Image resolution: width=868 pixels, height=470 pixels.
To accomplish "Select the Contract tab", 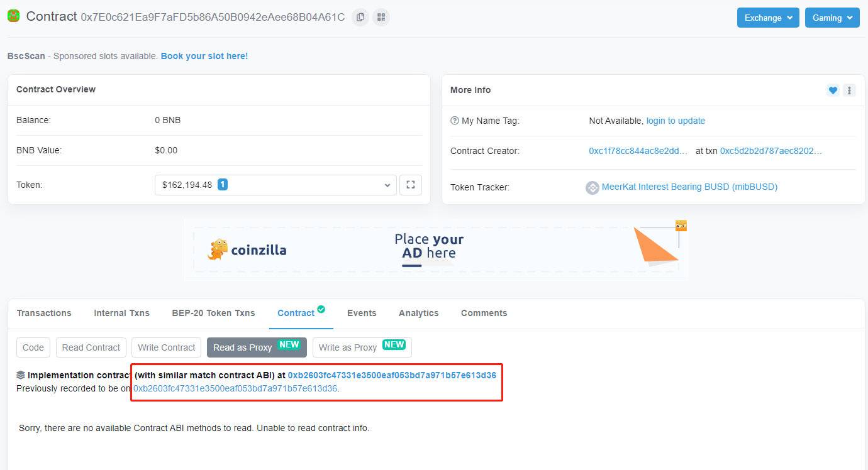I will [x=296, y=313].
